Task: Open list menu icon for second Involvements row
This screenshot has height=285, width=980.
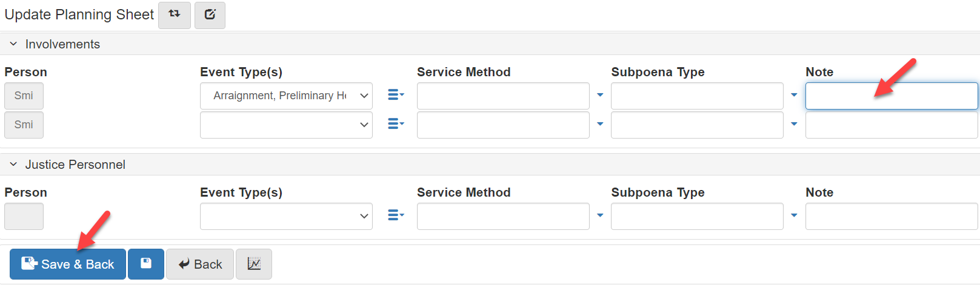Action: (395, 124)
